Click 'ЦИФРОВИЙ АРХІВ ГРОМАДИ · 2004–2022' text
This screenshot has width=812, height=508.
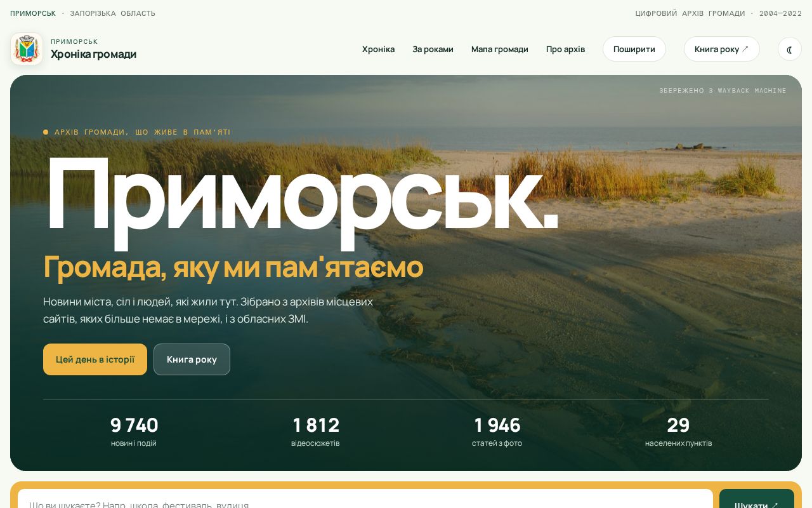(719, 13)
